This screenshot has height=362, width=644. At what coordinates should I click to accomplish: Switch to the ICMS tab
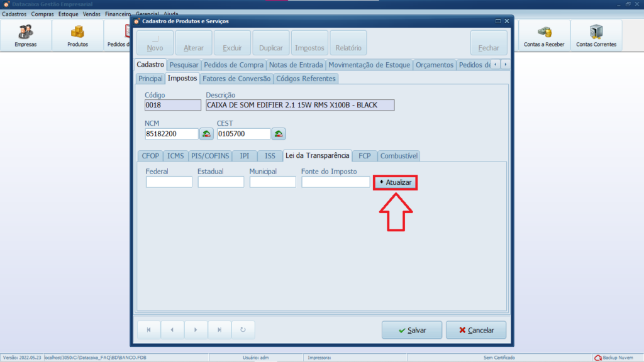coord(175,156)
